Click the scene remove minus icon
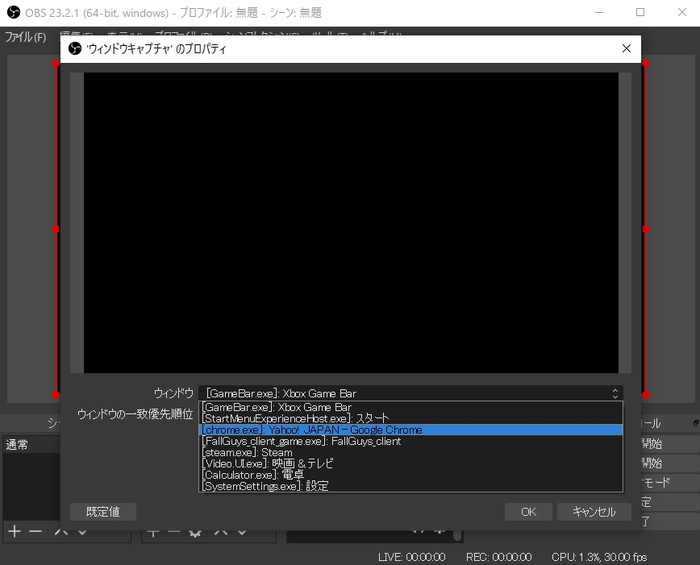Screen dimensions: 700x565 pos(35,531)
